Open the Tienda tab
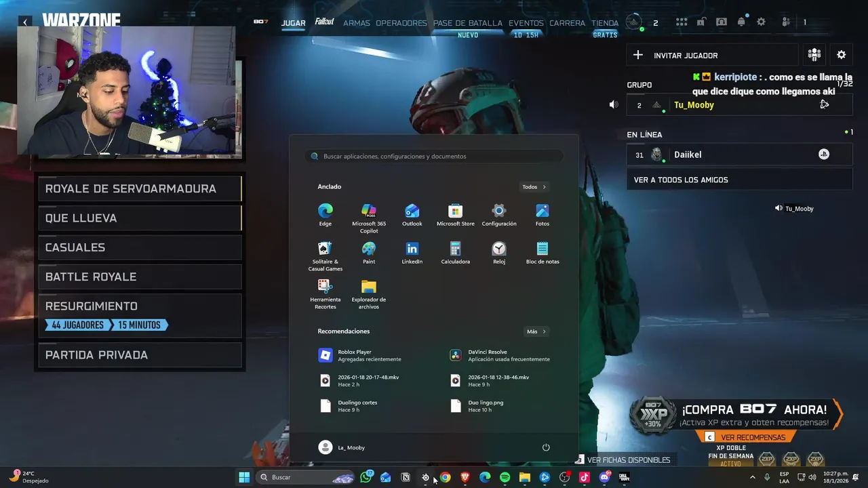The width and height of the screenshot is (868, 488). 605,23
